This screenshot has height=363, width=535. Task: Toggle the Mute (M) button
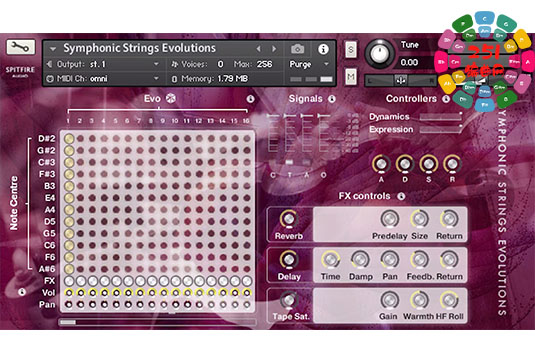click(x=351, y=77)
